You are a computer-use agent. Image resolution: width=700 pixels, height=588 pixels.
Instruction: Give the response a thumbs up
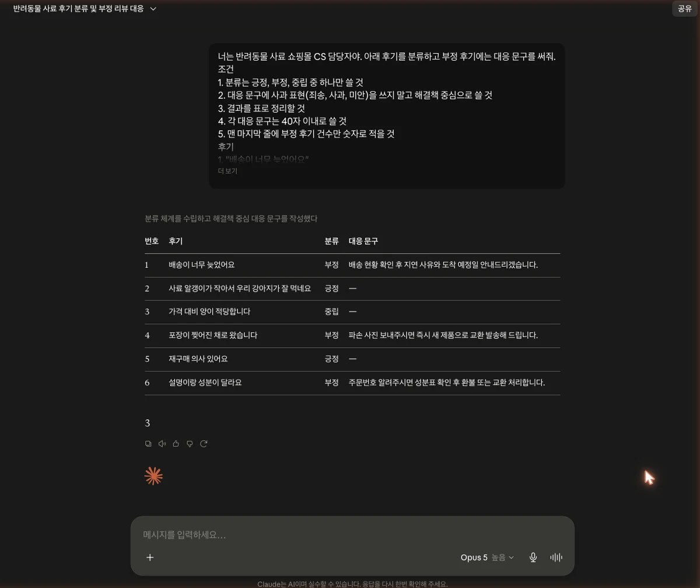pyautogui.click(x=176, y=444)
